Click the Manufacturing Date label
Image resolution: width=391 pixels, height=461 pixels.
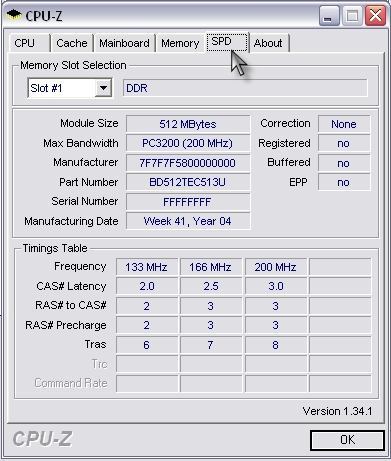click(x=71, y=221)
